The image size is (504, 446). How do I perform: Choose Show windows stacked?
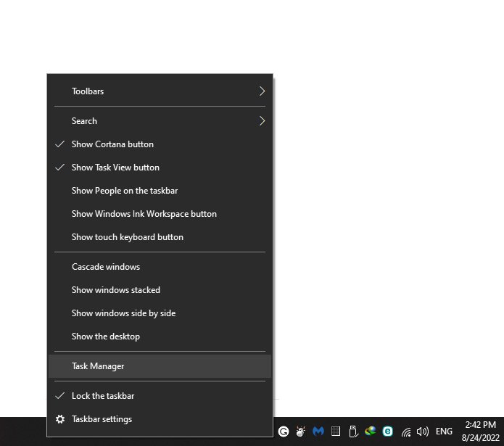[x=160, y=290]
